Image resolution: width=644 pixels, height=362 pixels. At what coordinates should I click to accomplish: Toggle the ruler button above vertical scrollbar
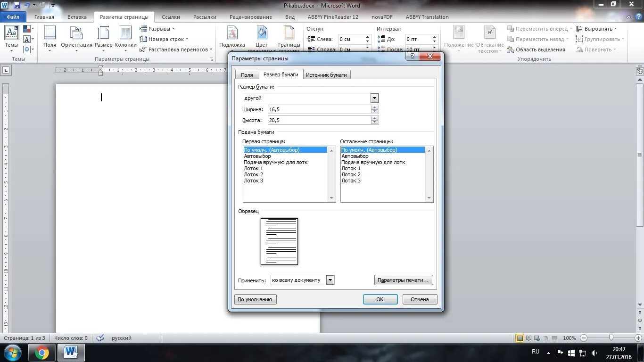(640, 71)
